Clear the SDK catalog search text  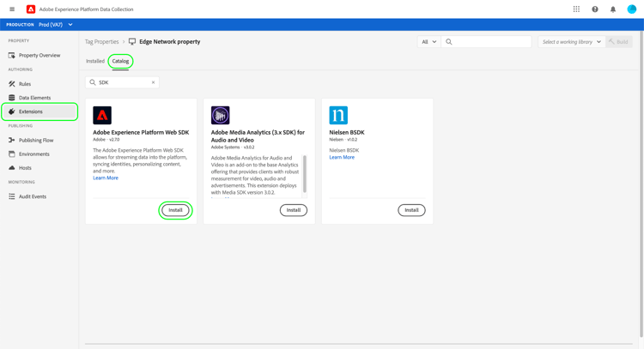[153, 82]
